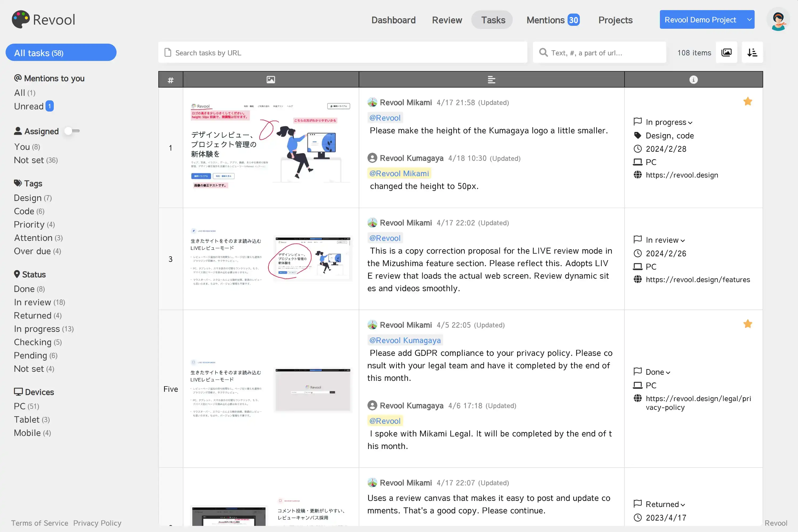The image size is (798, 532).
Task: Filter by Design tag (7)
Action: [x=32, y=198]
